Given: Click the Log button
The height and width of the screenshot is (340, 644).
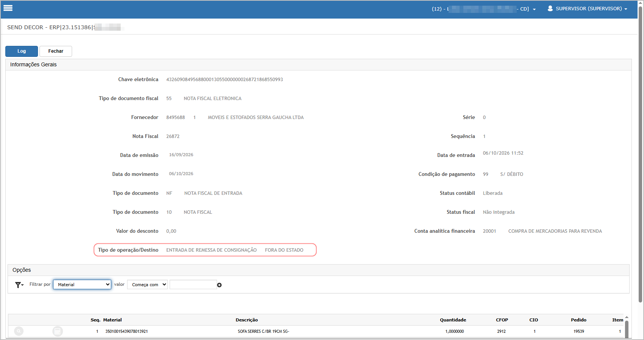Looking at the screenshot, I should pyautogui.click(x=22, y=51).
